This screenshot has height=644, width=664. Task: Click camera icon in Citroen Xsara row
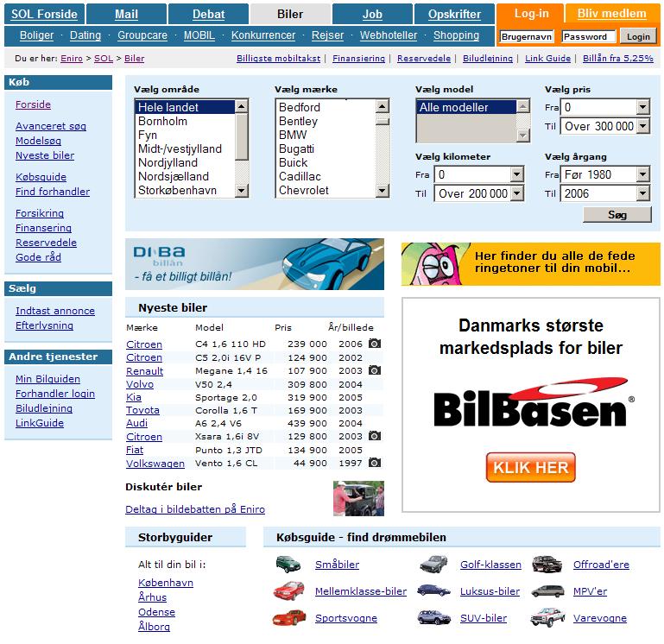point(375,436)
